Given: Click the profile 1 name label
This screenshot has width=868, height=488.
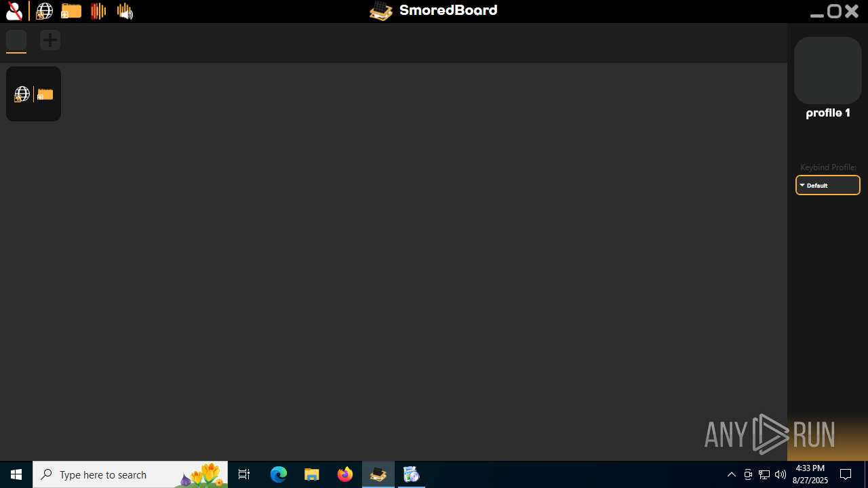Looking at the screenshot, I should [x=827, y=113].
